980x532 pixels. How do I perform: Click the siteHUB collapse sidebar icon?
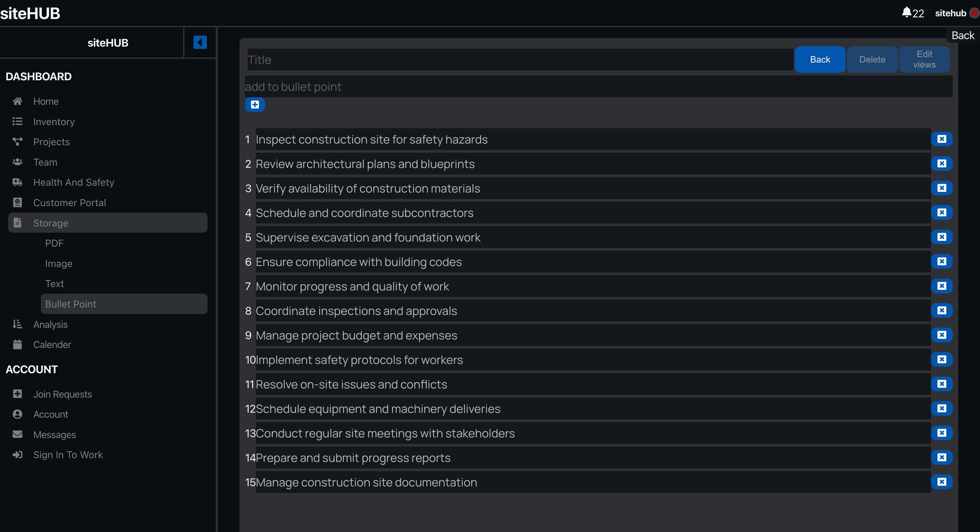[x=200, y=43]
